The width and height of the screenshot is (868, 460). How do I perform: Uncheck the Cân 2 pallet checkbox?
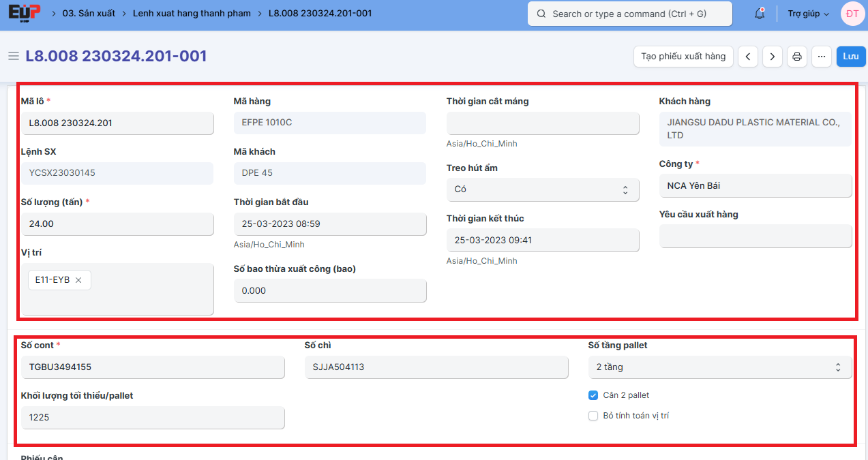[593, 395]
